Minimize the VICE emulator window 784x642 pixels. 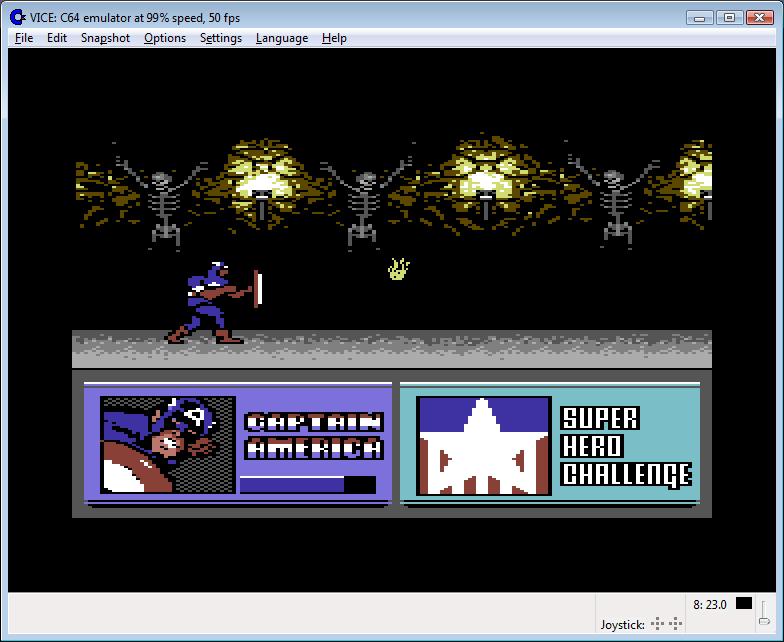pyautogui.click(x=700, y=18)
